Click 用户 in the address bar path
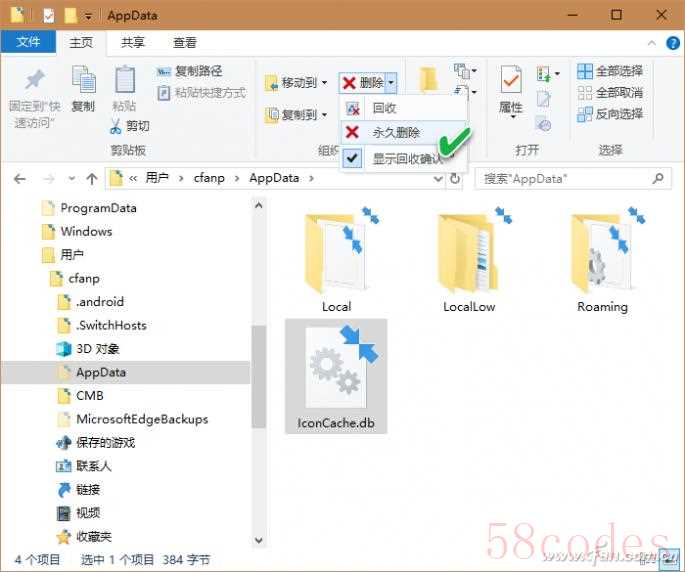Viewport: 685px width, 572px height. pyautogui.click(x=157, y=178)
